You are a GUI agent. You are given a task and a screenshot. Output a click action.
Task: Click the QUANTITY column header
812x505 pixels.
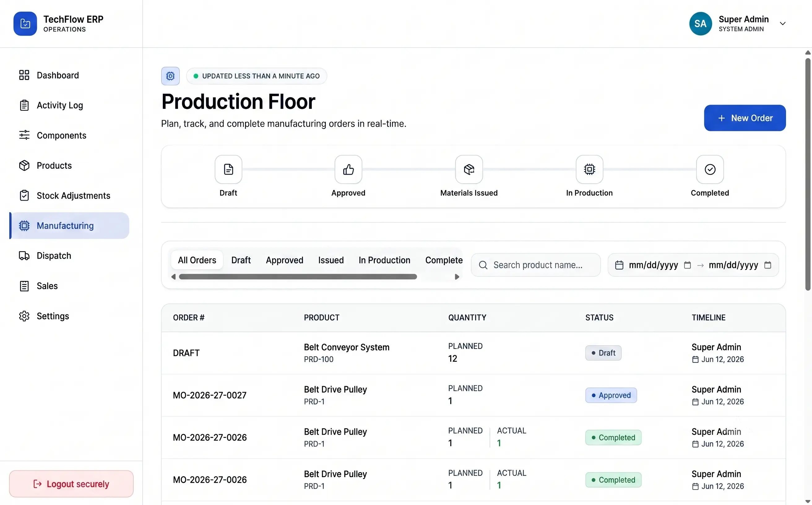[467, 317]
